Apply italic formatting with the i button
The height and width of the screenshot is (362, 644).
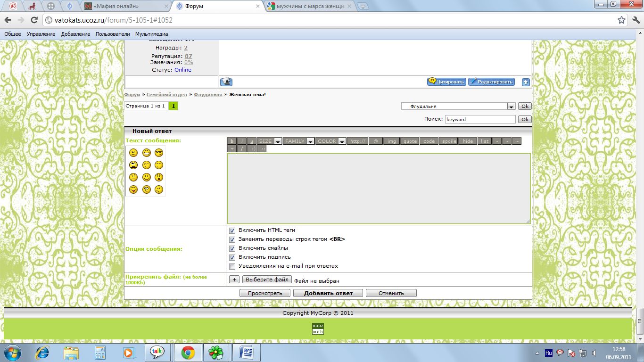click(x=242, y=141)
